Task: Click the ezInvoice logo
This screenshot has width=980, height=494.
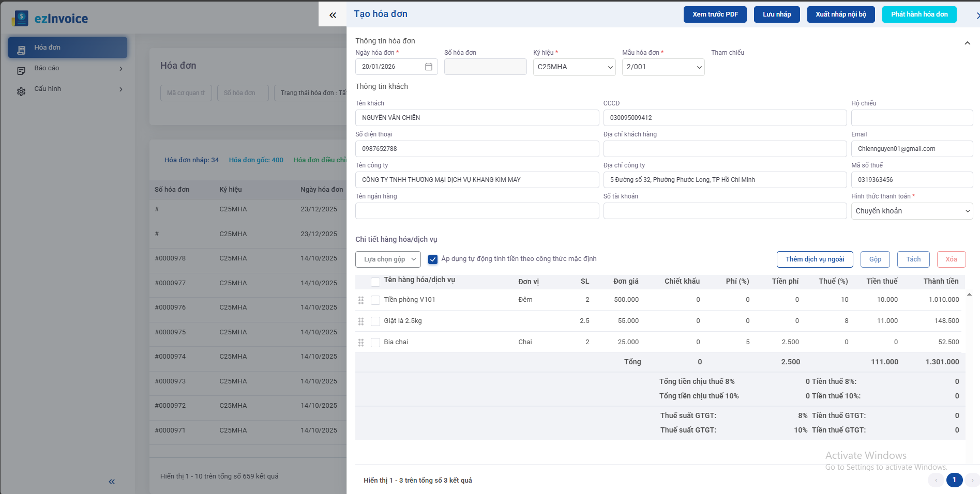Action: click(50, 19)
